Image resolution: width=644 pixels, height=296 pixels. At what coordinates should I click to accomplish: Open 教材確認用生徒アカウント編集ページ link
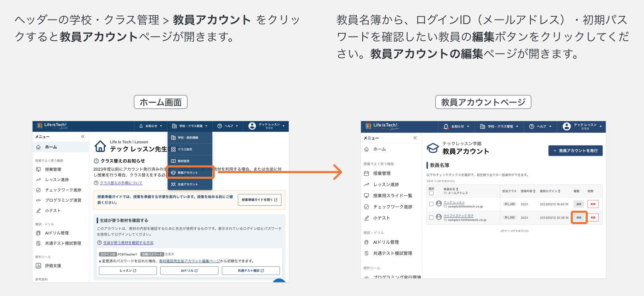[x=189, y=261]
